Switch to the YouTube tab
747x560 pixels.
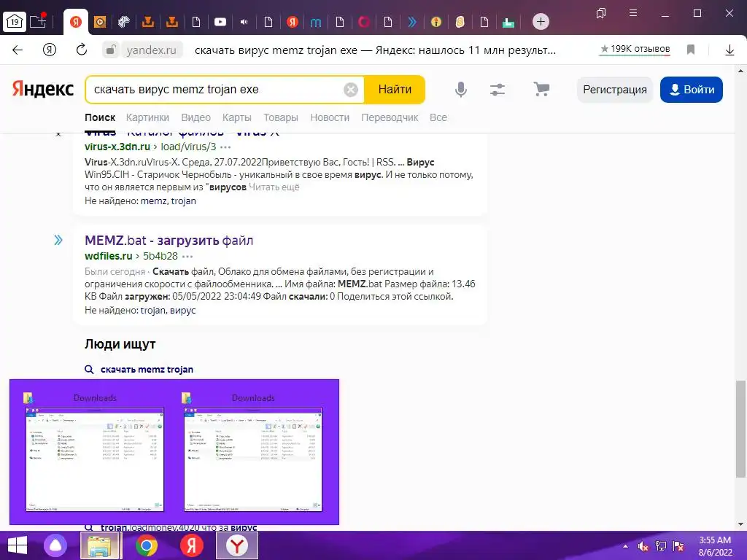point(220,22)
